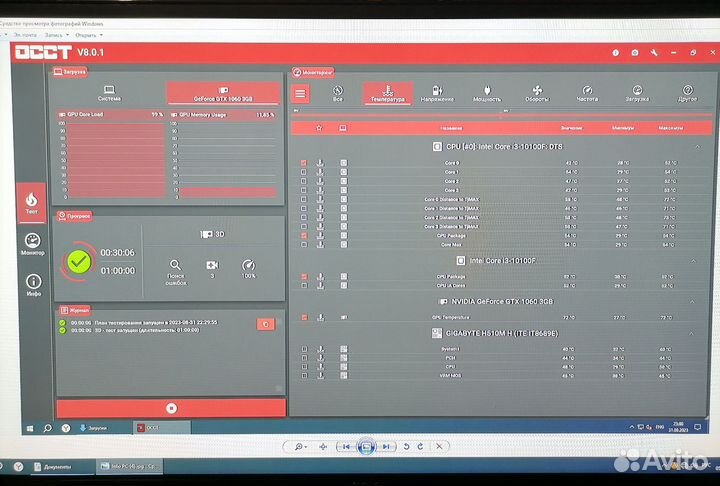
Task: Toggle the Core 1 checkbox
Action: click(x=304, y=172)
